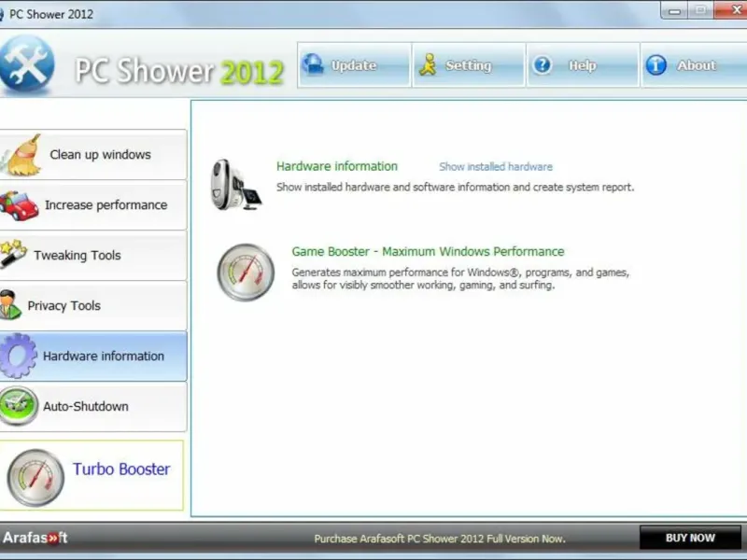This screenshot has height=560, width=747.
Task: Click the broom icon for Clean up windows
Action: tap(21, 155)
